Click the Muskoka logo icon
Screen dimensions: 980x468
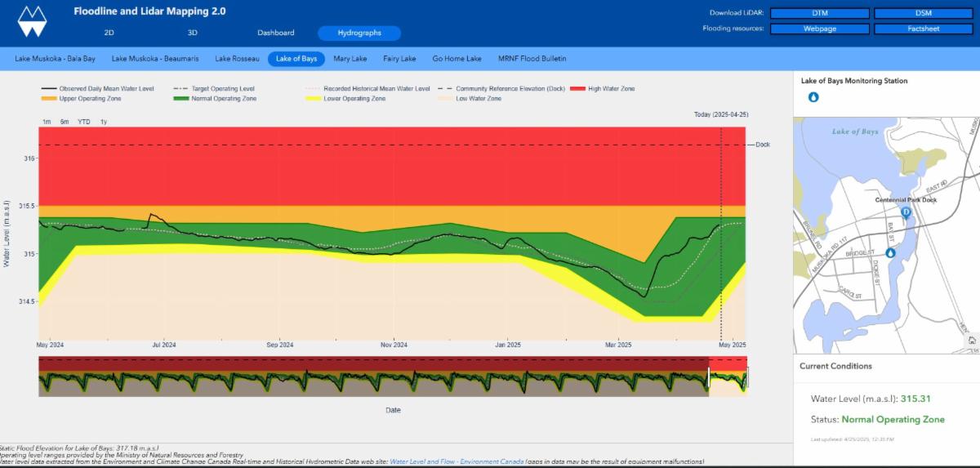click(33, 22)
